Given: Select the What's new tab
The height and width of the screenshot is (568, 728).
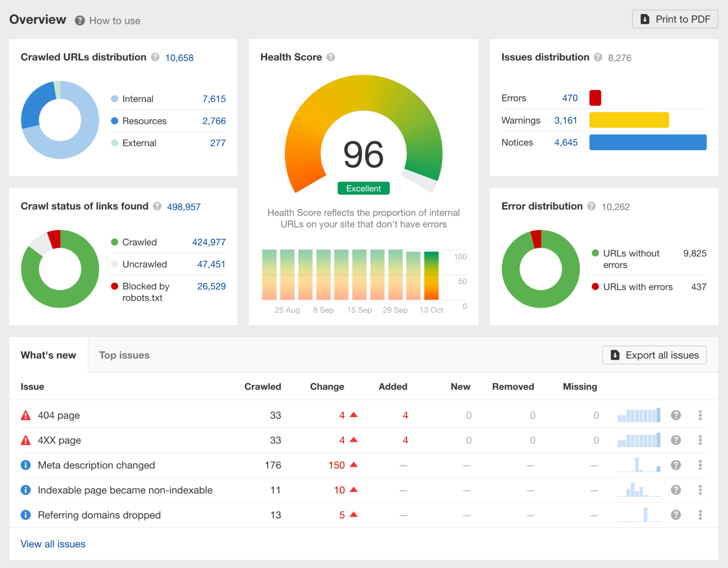Looking at the screenshot, I should (x=48, y=355).
